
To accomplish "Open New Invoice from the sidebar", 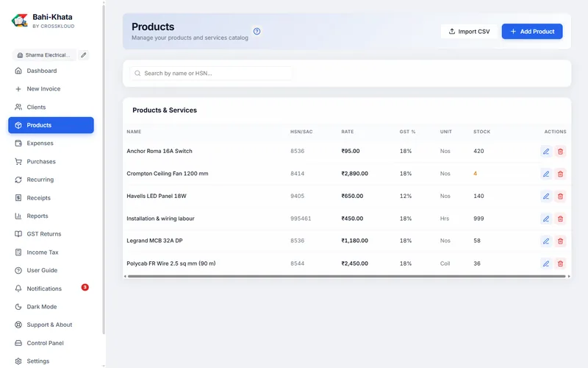I will point(51,89).
